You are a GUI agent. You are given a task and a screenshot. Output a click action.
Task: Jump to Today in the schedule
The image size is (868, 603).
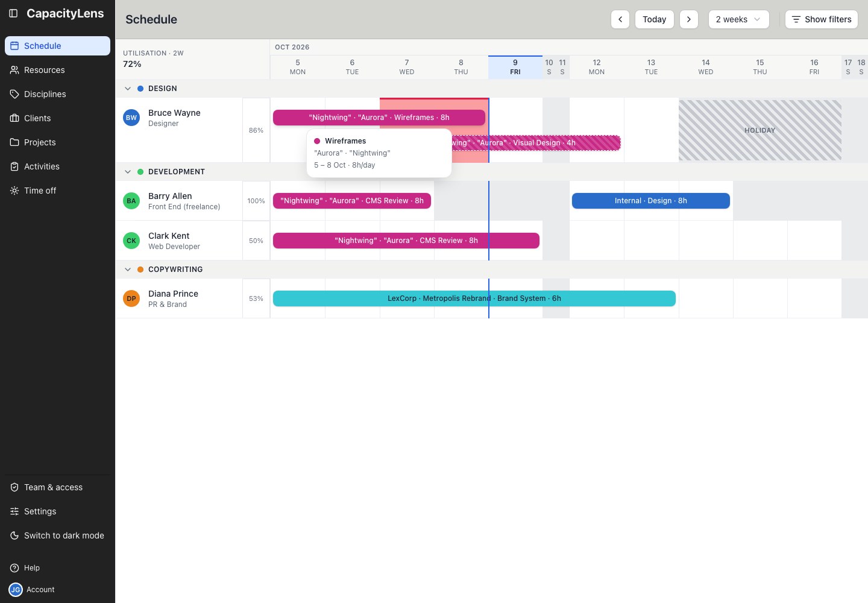click(x=655, y=19)
